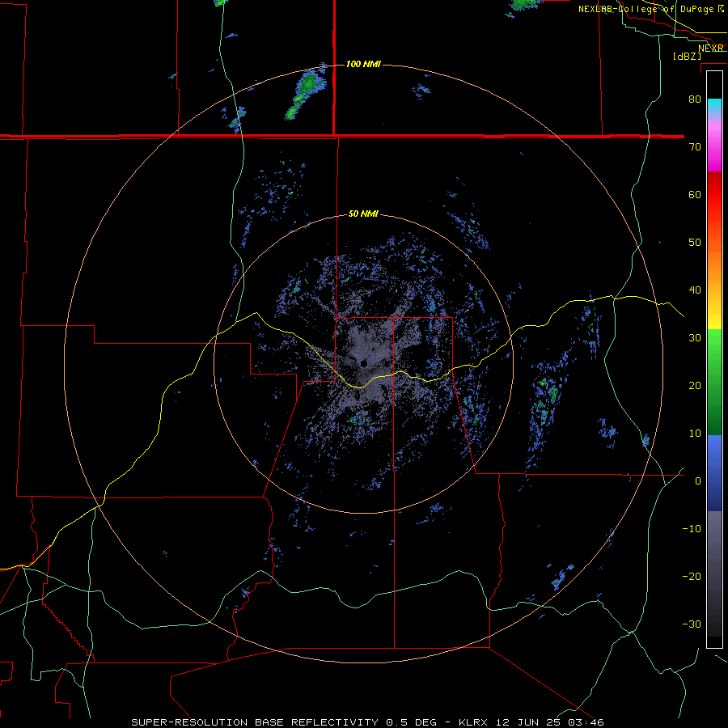The height and width of the screenshot is (728, 728).
Task: Click the NEXLAB-College of DuPage credit text
Action: point(645,9)
